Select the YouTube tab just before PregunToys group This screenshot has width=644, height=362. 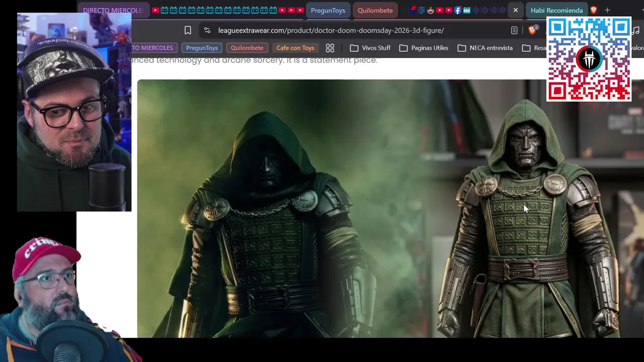coord(300,10)
